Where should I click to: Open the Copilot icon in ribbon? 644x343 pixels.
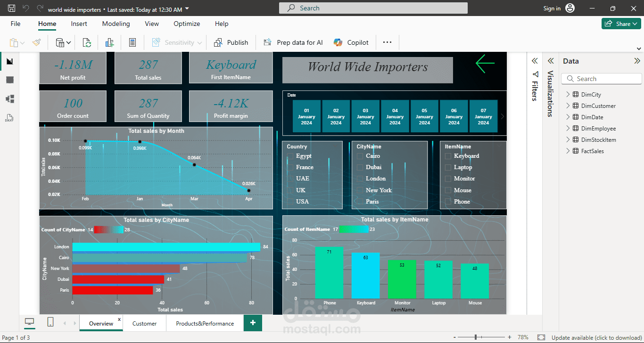click(x=338, y=42)
